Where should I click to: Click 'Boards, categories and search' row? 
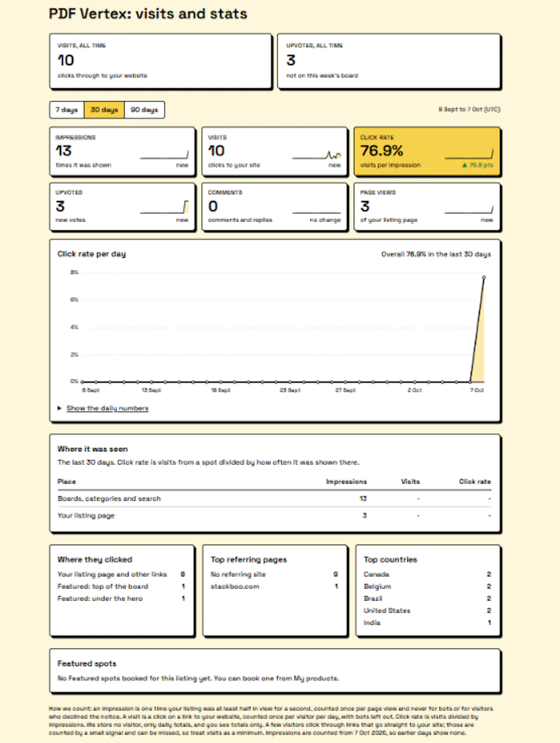click(274, 498)
